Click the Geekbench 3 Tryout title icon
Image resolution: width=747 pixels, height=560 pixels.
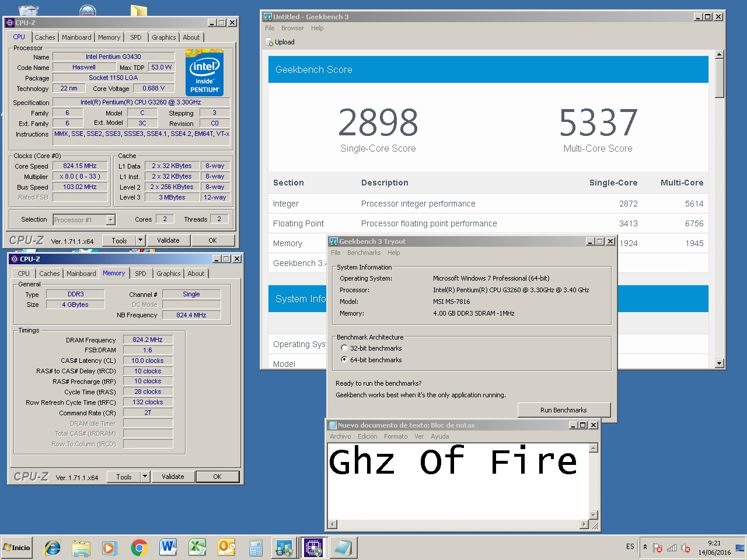click(x=334, y=242)
